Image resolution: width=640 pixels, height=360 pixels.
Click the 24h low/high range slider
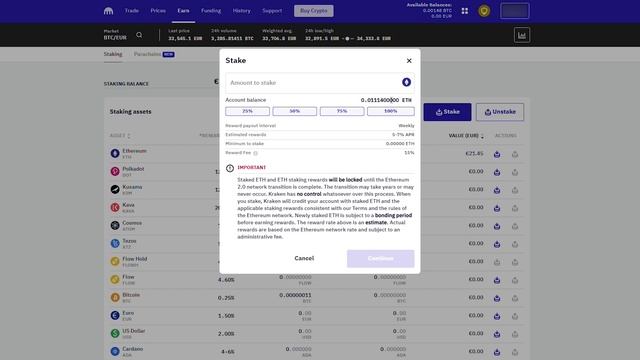coord(347,38)
